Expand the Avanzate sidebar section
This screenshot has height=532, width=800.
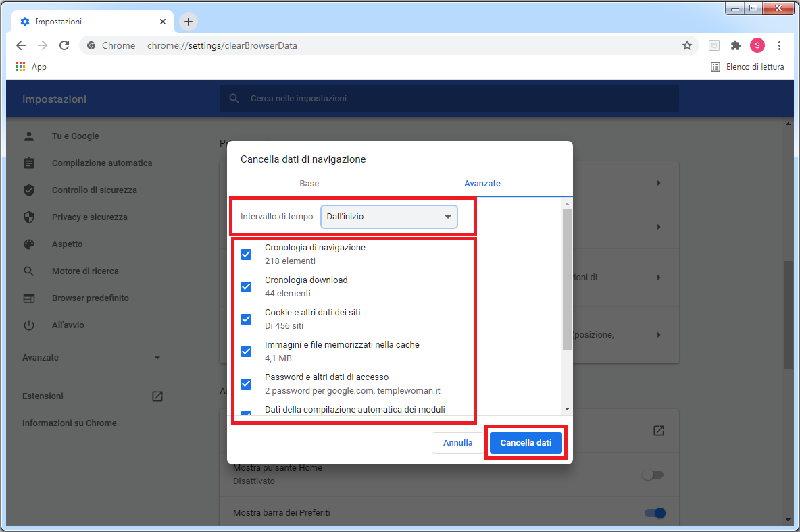click(x=91, y=358)
